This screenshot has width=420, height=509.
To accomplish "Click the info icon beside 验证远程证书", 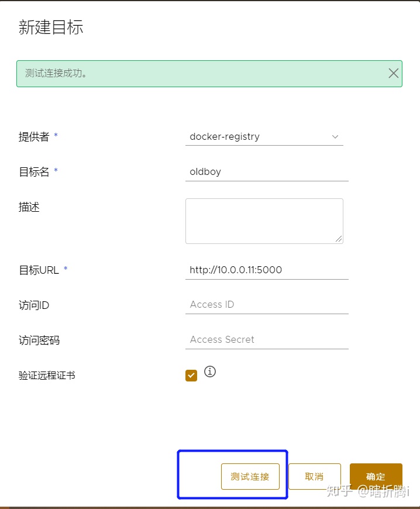I will pos(210,372).
